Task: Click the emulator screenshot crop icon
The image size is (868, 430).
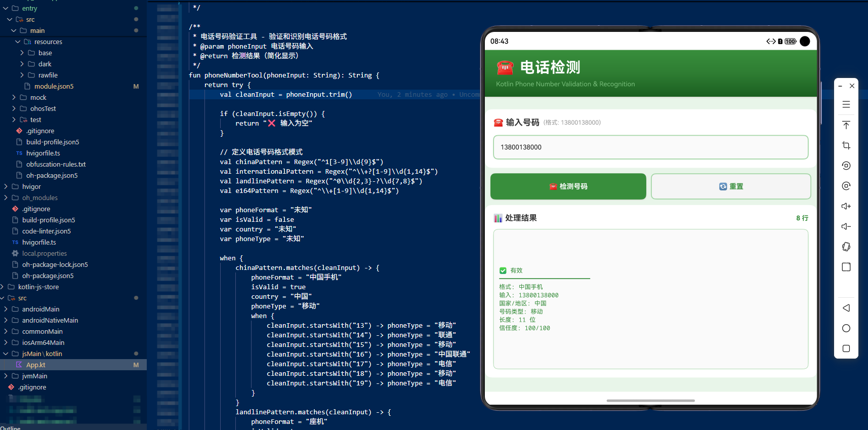Action: tap(846, 145)
